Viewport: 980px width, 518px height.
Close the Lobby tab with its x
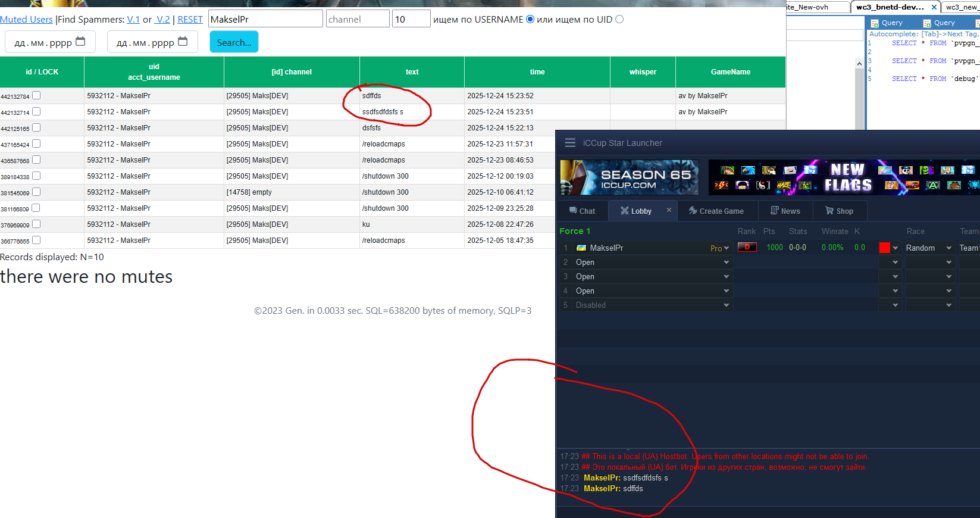coord(669,210)
